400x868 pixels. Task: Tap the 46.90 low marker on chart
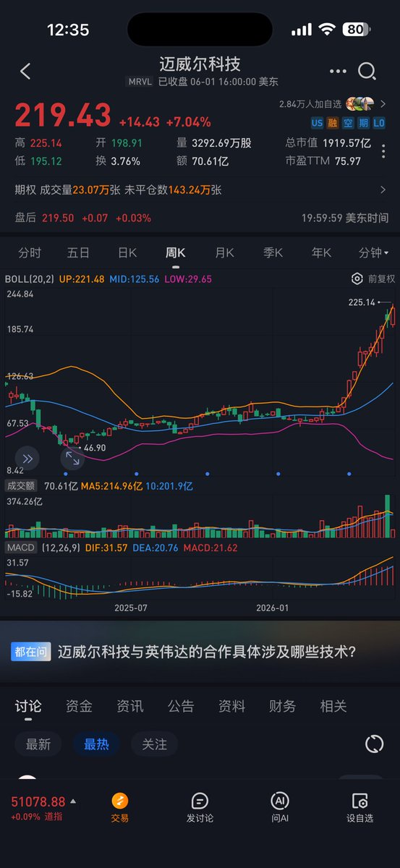click(x=95, y=448)
